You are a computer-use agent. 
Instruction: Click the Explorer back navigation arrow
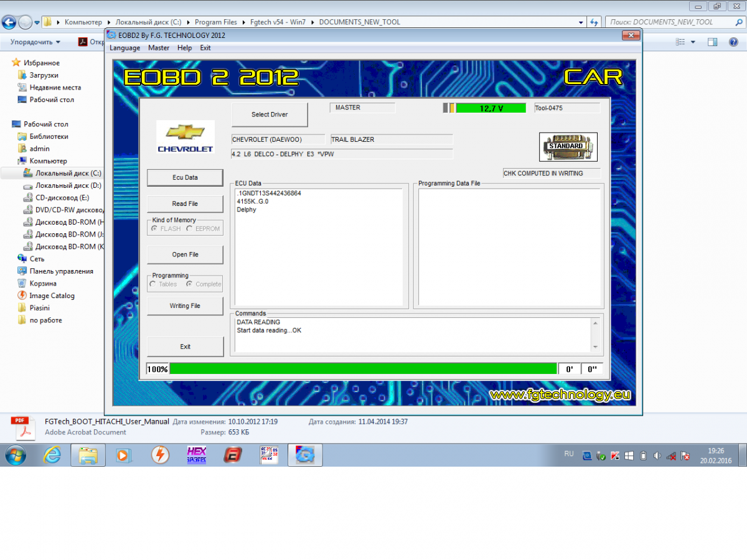9,22
